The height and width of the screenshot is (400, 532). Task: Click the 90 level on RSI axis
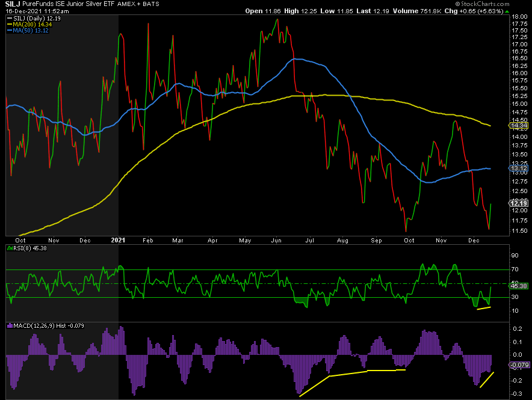[x=515, y=256]
